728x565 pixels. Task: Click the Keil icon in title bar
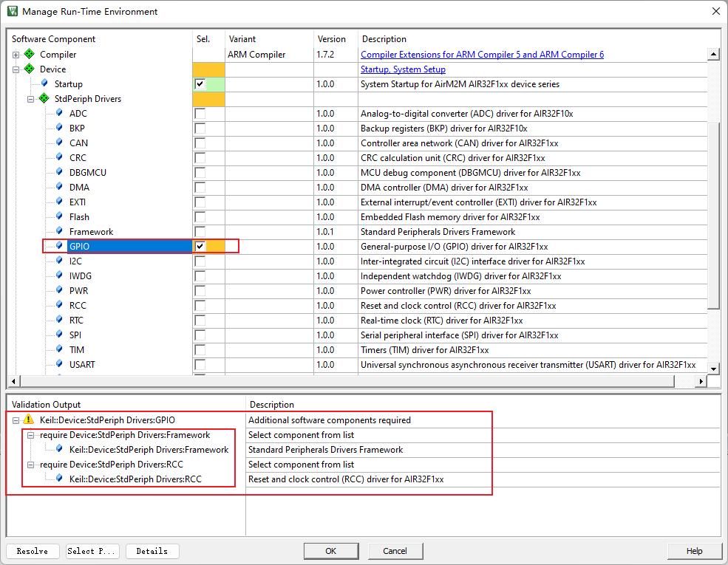tap(12, 11)
